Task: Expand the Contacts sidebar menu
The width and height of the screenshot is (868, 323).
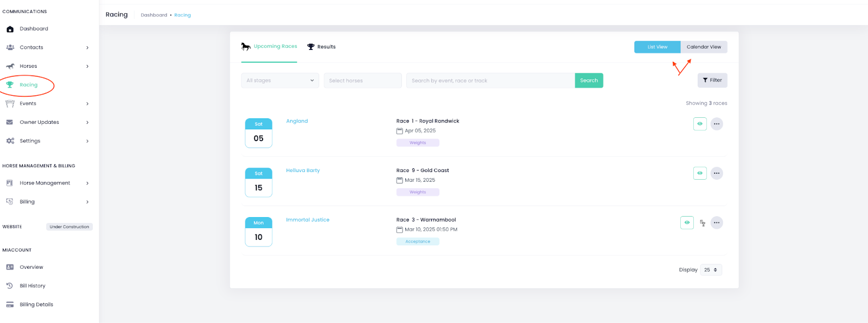Action: [x=87, y=48]
